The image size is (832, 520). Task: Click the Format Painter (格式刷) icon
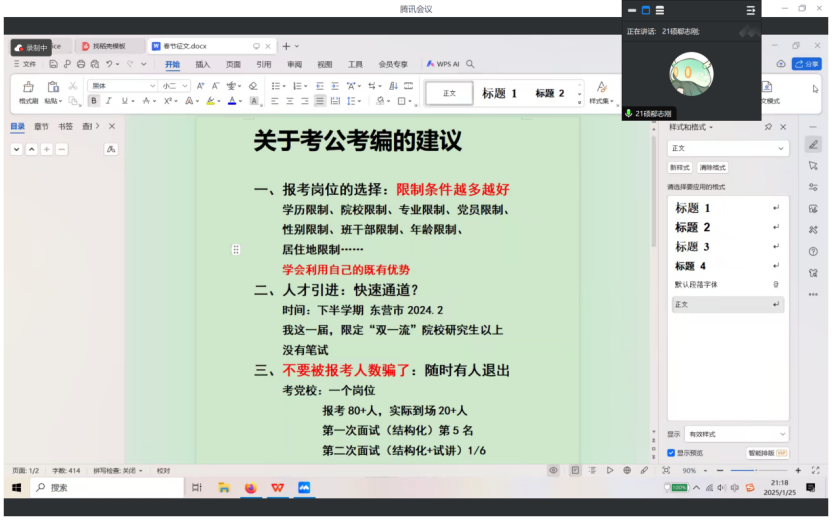[28, 88]
